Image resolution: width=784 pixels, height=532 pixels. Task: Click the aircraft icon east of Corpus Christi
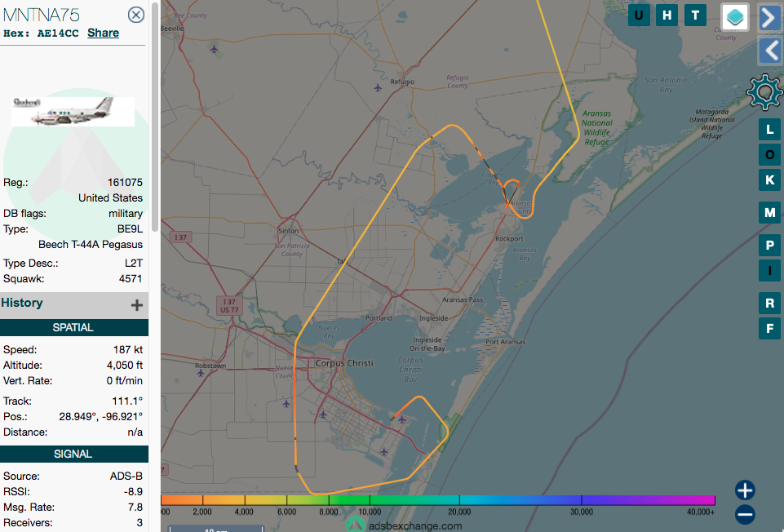click(402, 419)
